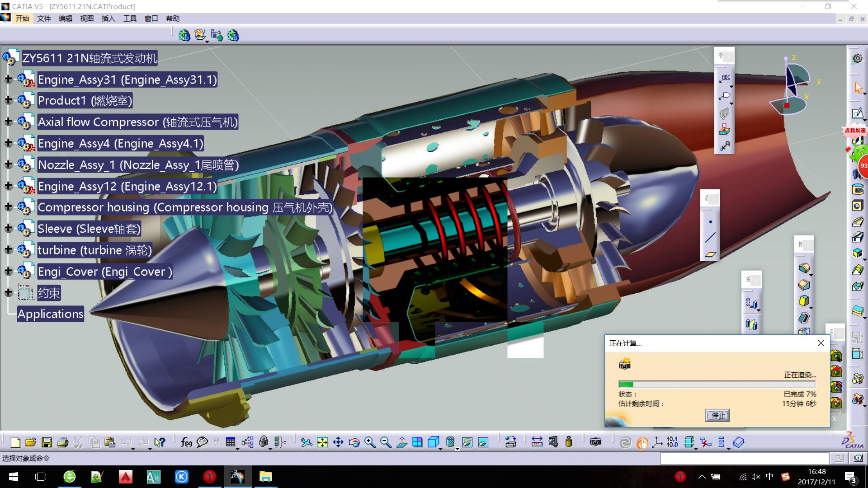Click the Capture camera icon in toolbar
The width and height of the screenshot is (868, 488).
(596, 442)
